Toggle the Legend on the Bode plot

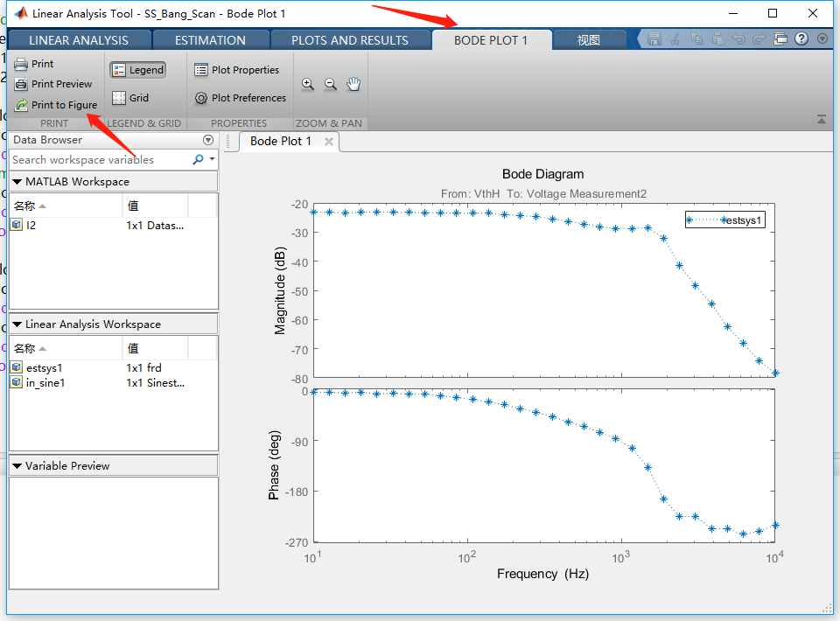136,69
